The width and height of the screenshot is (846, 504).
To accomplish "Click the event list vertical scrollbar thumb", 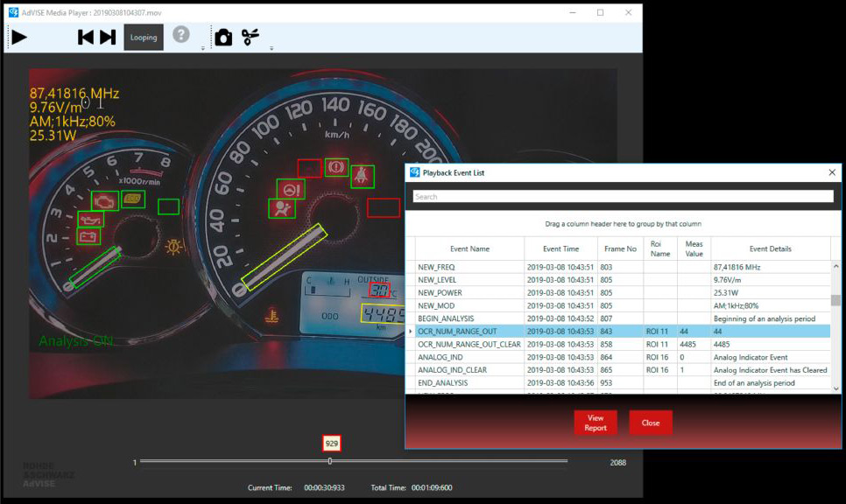I will [x=835, y=300].
